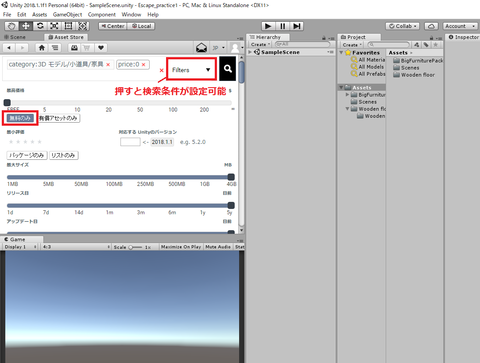Go forward in the Asset Store browser
The image size is (480, 363).
pos(22,48)
